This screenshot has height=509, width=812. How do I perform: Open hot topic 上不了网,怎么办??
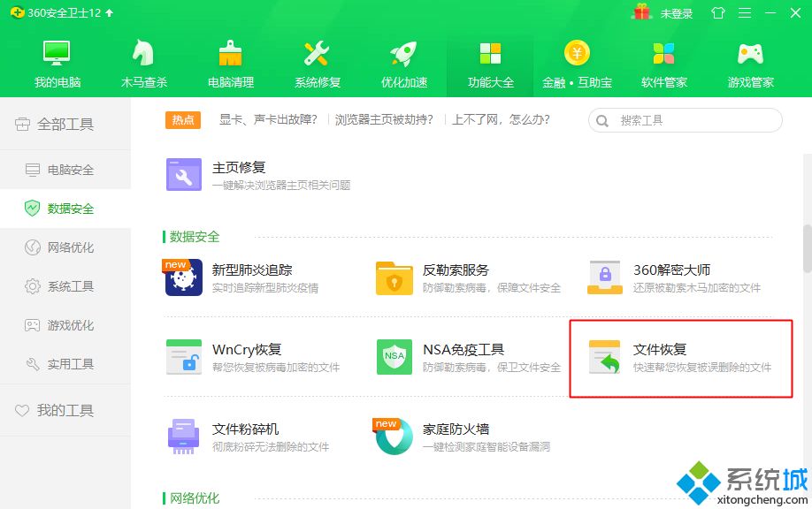[501, 120]
